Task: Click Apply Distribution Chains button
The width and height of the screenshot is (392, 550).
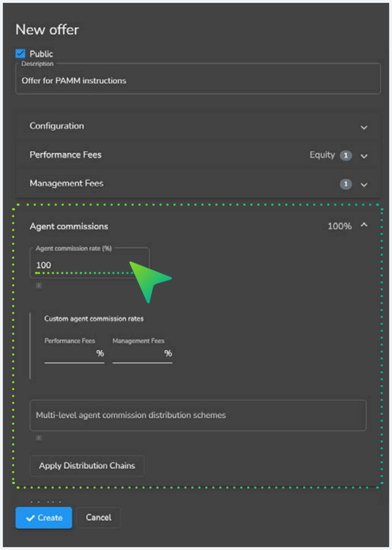Action: coord(87,465)
